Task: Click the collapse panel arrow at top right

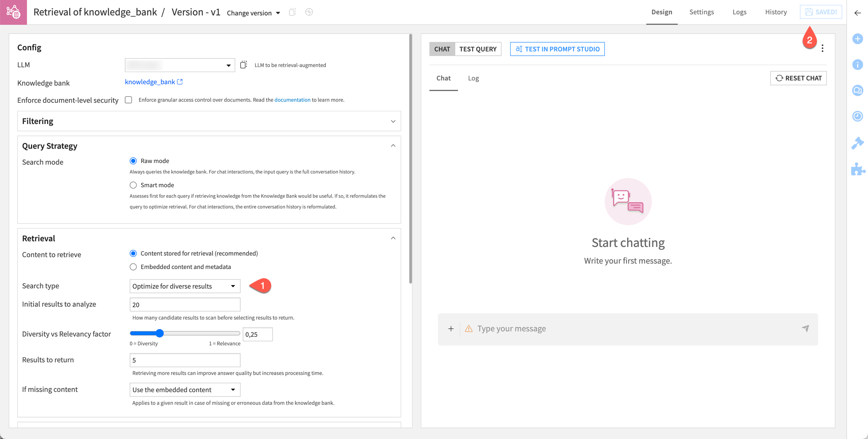Action: pos(858,13)
